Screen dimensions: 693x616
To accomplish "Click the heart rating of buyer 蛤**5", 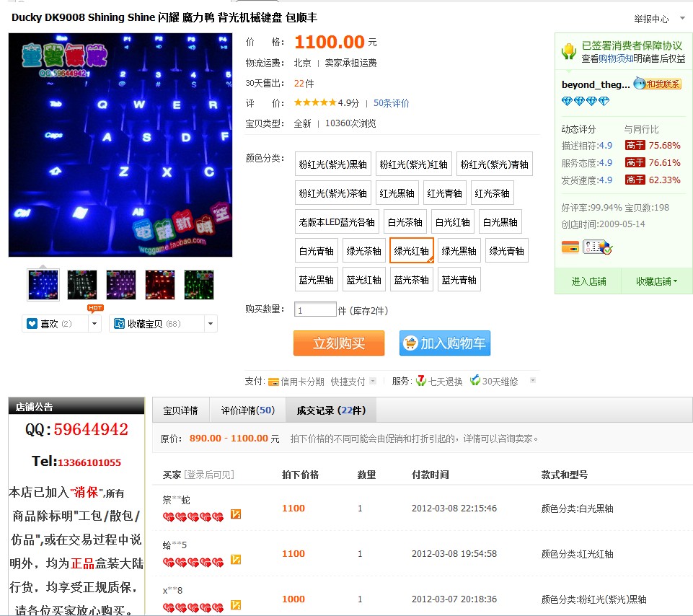I will pos(193,562).
